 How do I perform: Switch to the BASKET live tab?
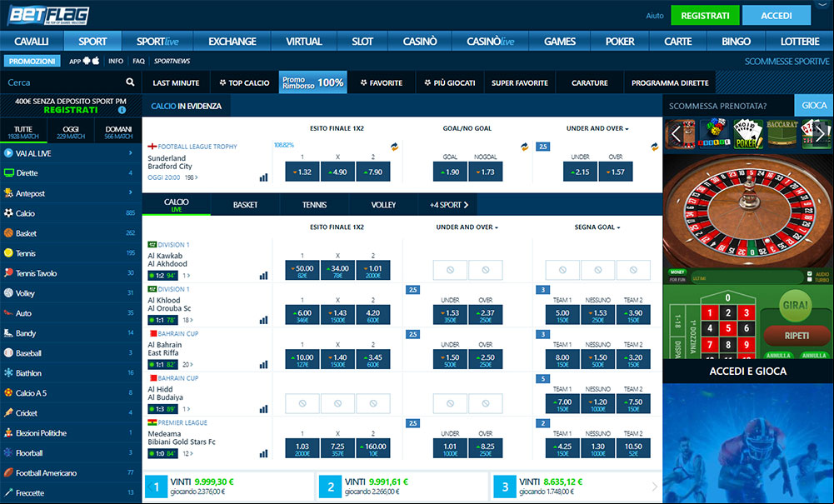coord(245,205)
